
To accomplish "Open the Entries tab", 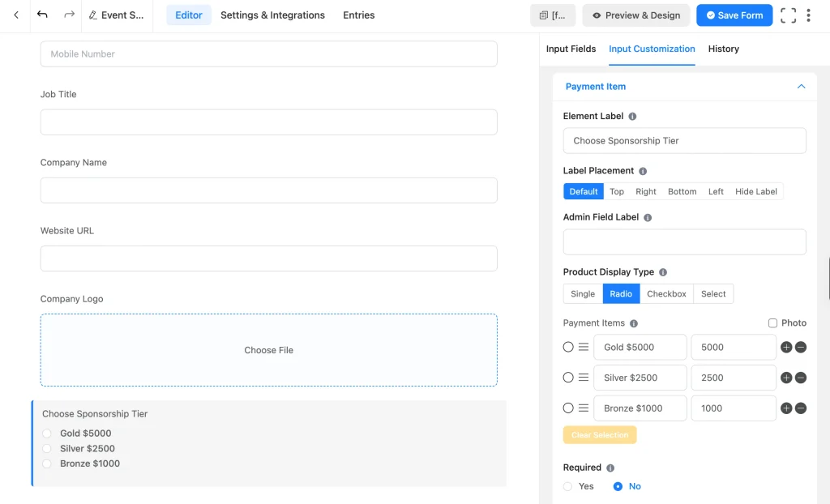I will [x=358, y=15].
